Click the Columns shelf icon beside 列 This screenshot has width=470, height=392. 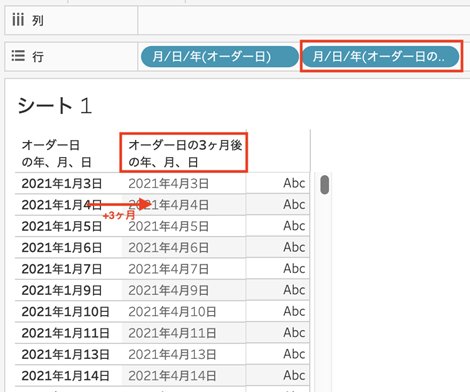(x=18, y=20)
